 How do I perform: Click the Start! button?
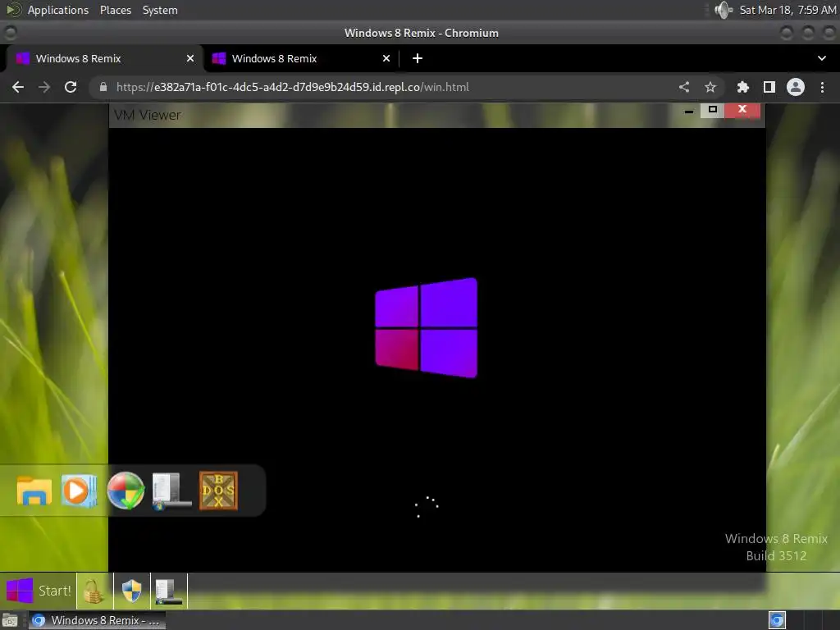click(39, 591)
